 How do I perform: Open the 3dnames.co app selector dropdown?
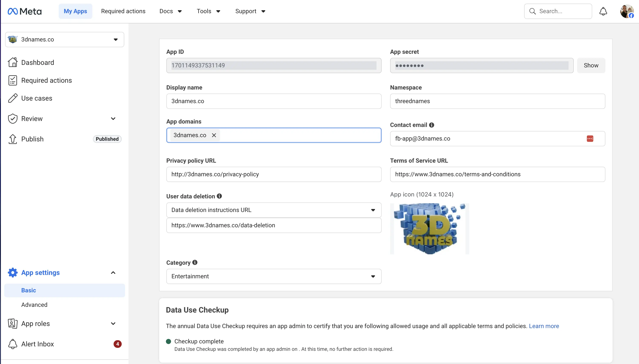pyautogui.click(x=64, y=40)
